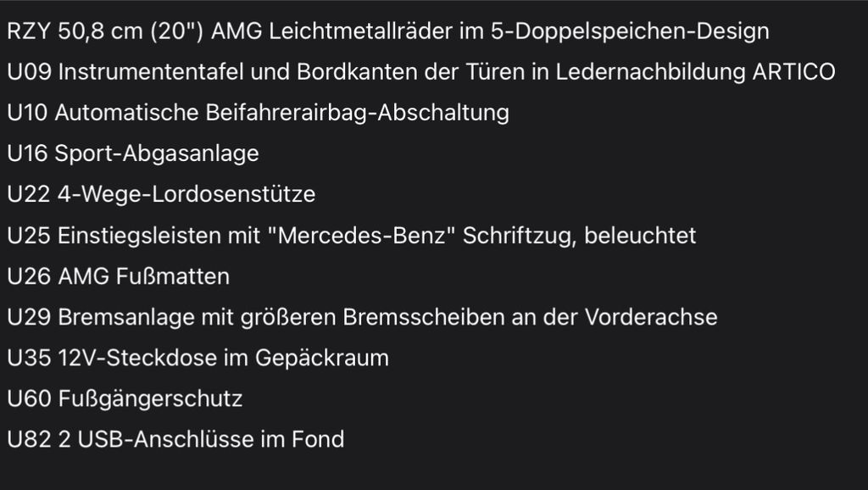Select U35 12V-Steckdose im Gepäckraum
Screen dimensions: 868x490
(198, 359)
